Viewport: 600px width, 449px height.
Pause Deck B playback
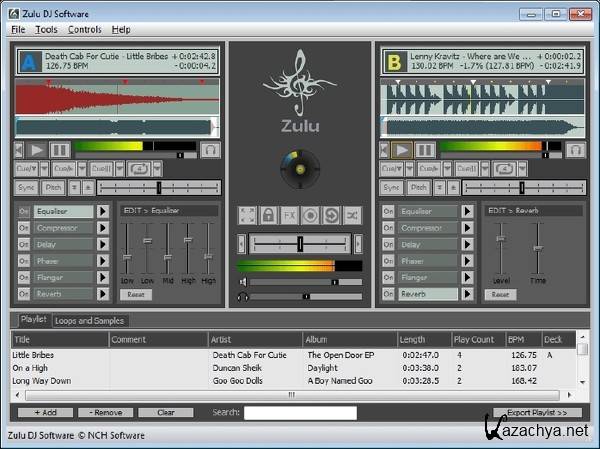[424, 150]
